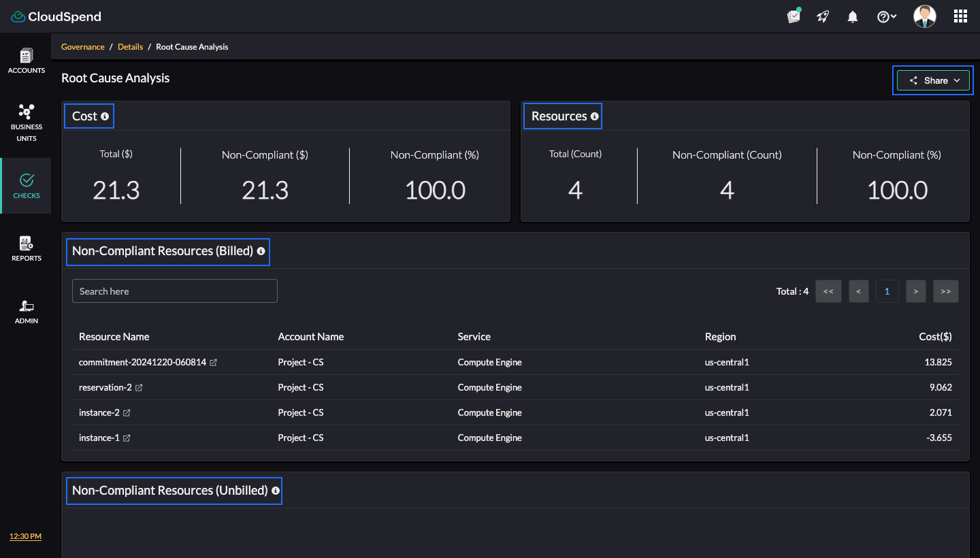Open the apps grid launcher icon
This screenshot has width=980, height=558.
pos(960,17)
